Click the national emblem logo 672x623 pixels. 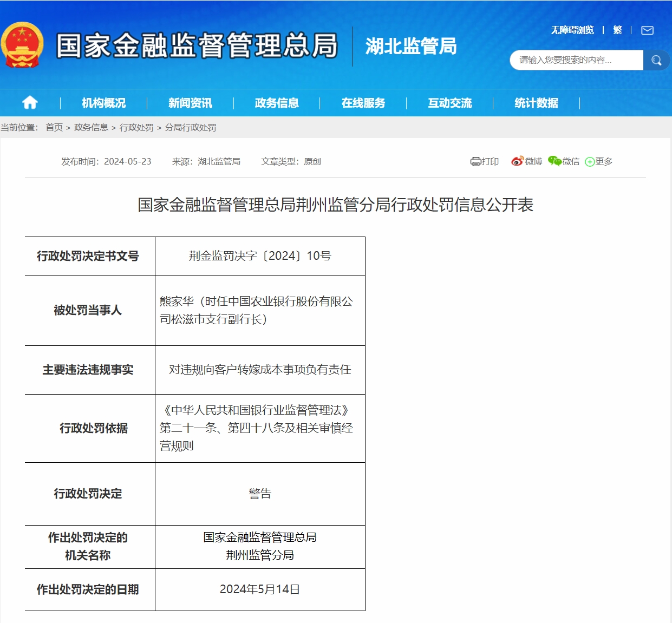[x=22, y=45]
